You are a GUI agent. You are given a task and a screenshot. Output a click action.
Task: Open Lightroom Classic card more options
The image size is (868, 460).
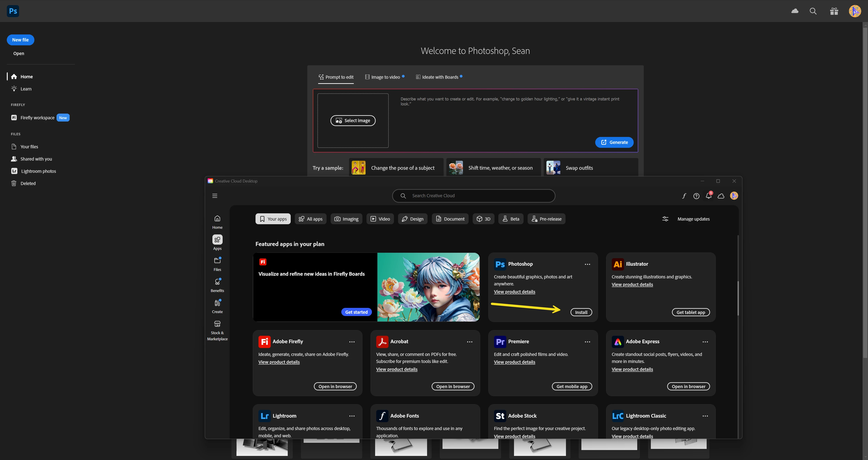(x=705, y=416)
